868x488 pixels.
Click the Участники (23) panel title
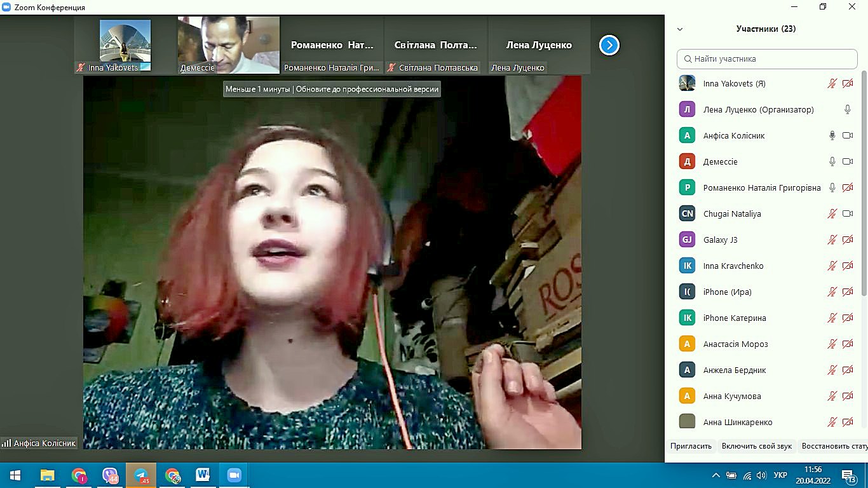click(x=766, y=29)
